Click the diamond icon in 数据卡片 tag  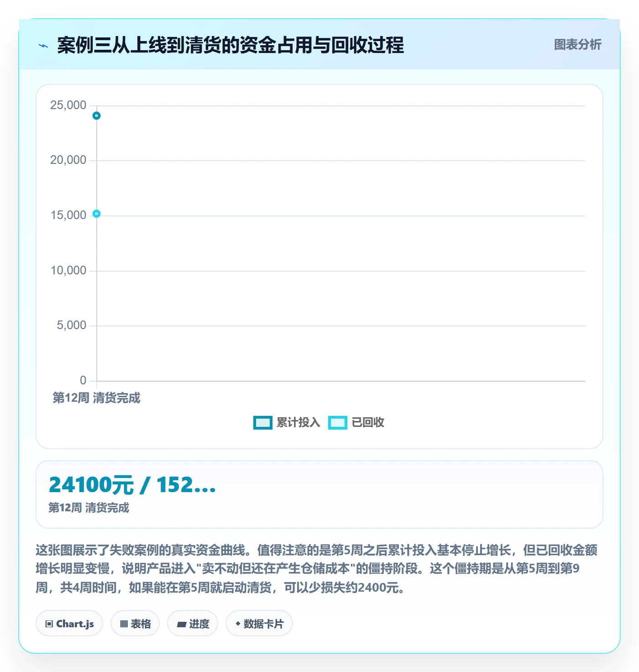238,624
